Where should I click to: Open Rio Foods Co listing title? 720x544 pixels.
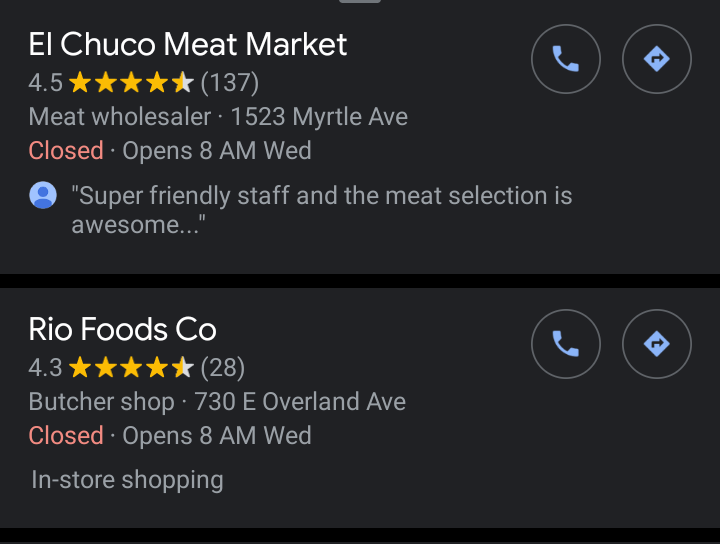[123, 329]
